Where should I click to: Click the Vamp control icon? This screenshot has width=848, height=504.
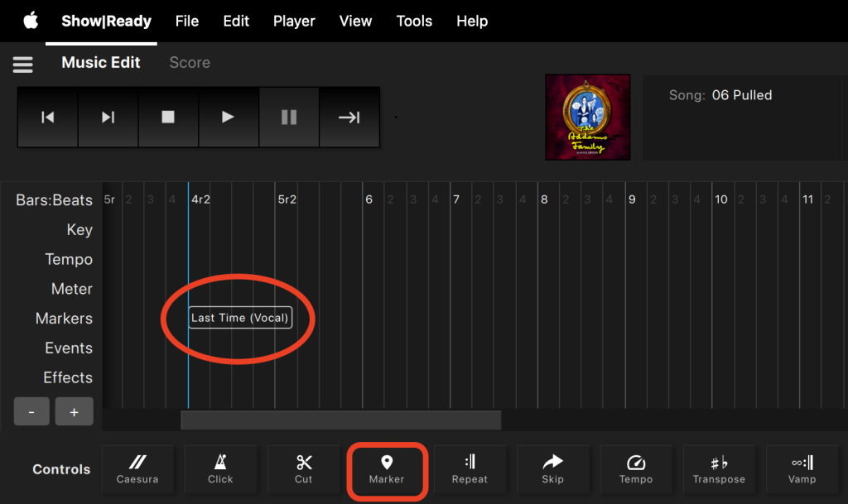(x=802, y=469)
